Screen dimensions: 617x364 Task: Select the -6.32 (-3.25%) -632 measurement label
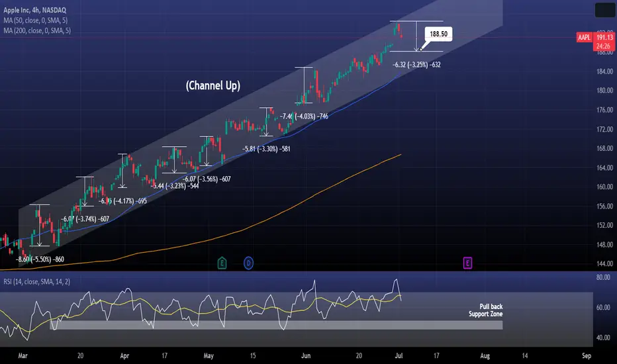(x=416, y=65)
